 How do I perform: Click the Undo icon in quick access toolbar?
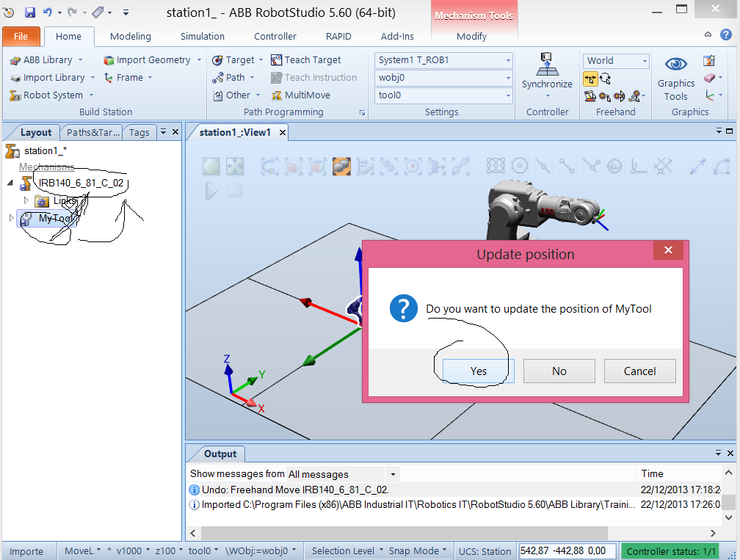tap(48, 12)
